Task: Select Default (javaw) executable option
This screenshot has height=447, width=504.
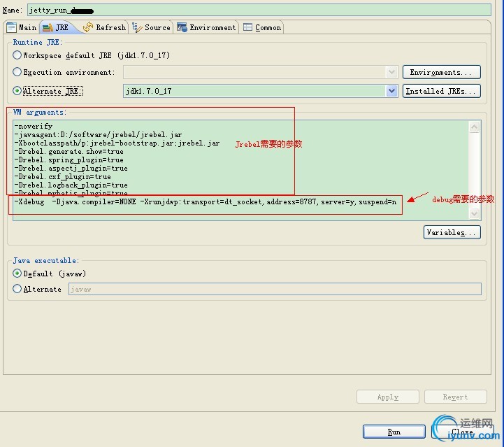Action: [17, 274]
